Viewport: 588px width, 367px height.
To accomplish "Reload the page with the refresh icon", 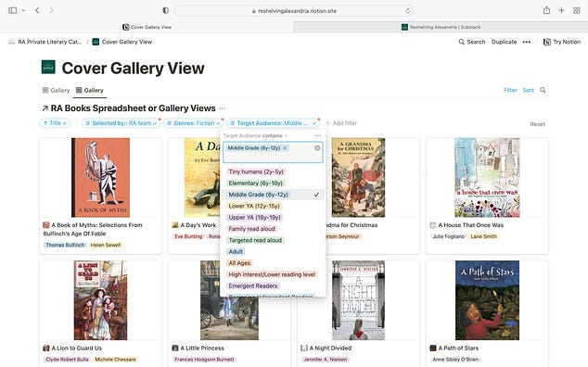I will 408,11.
